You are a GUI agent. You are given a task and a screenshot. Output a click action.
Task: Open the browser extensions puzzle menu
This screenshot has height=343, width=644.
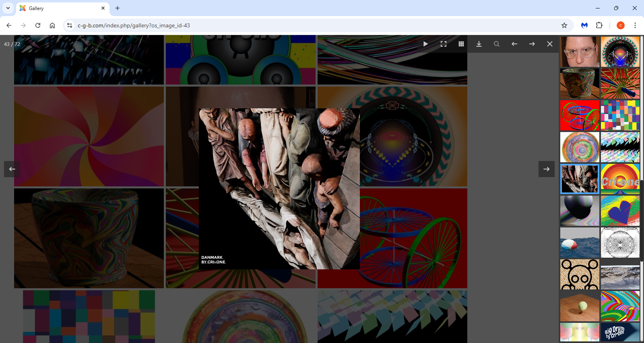click(x=599, y=25)
